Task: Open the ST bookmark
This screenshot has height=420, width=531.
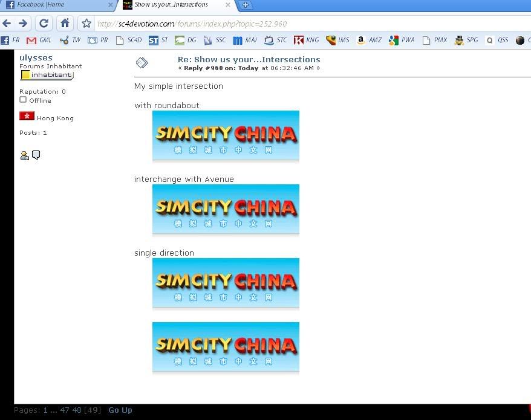Action: tap(158, 40)
